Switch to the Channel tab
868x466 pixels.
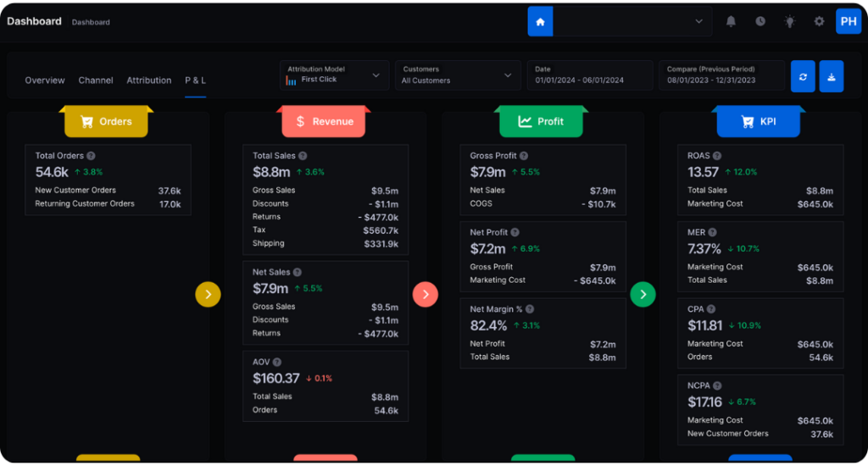coord(96,80)
